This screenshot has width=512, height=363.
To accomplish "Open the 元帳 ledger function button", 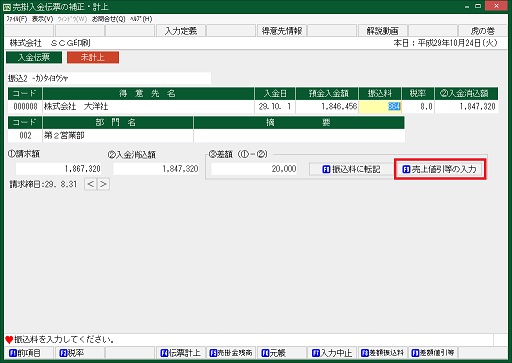I will pos(281,353).
